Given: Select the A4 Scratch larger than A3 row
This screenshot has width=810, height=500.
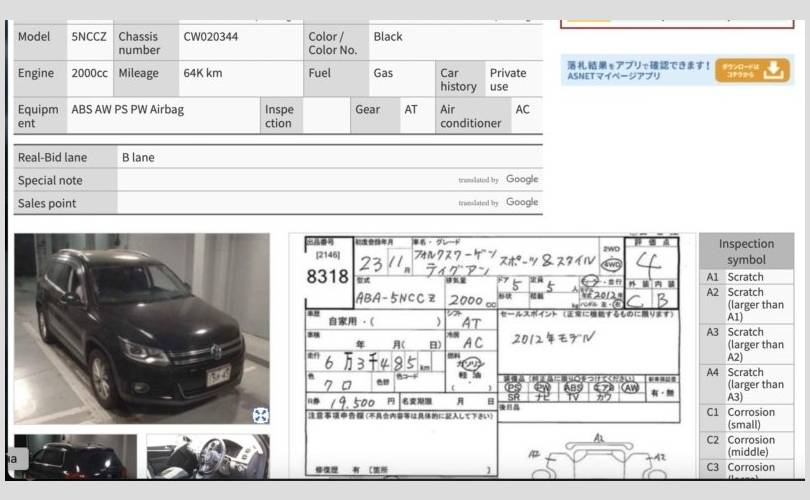Looking at the screenshot, I should [746, 384].
